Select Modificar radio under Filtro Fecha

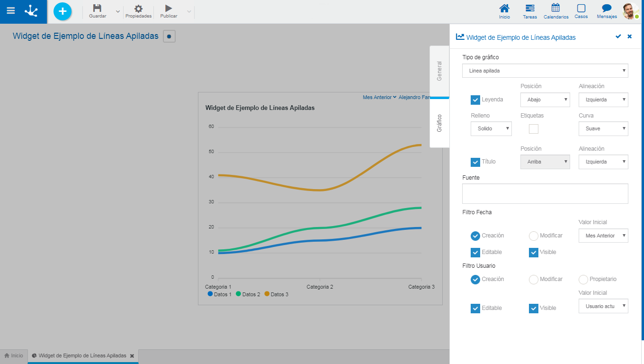[534, 236]
